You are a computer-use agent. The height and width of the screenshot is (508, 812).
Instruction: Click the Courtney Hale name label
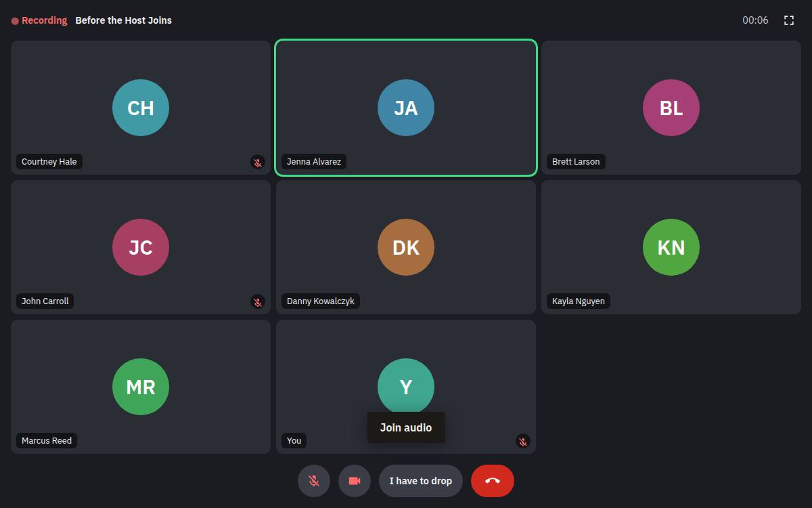click(x=49, y=162)
